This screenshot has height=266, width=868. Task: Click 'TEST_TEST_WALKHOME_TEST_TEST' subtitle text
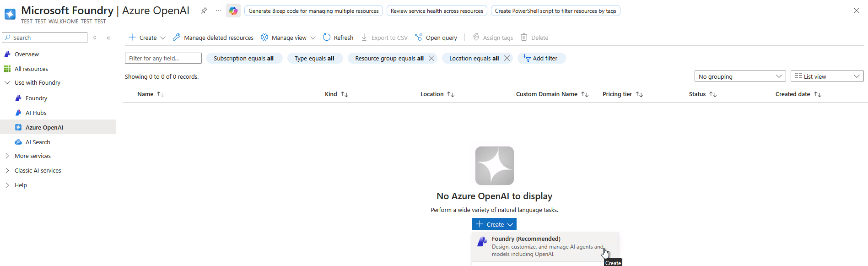coord(64,22)
